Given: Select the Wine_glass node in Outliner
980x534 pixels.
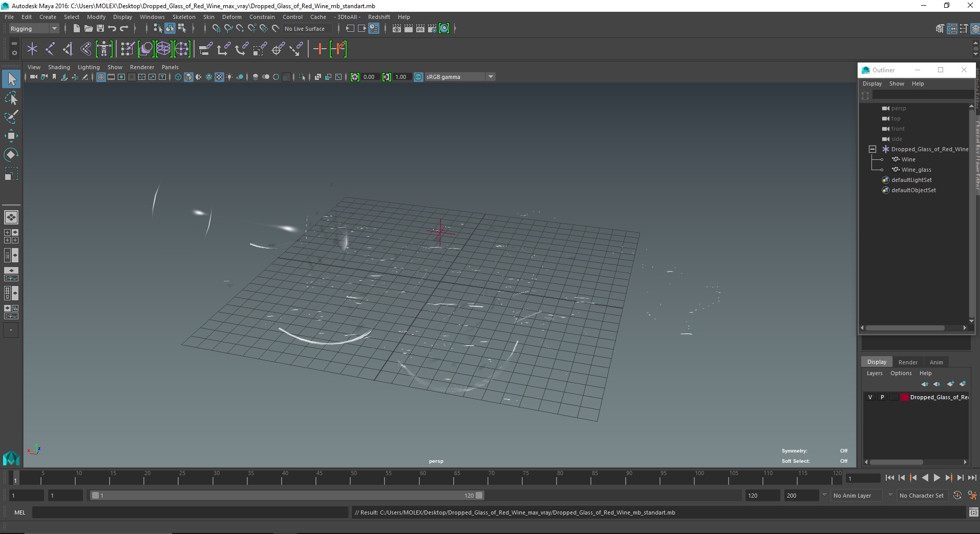Looking at the screenshot, I should click(x=916, y=170).
